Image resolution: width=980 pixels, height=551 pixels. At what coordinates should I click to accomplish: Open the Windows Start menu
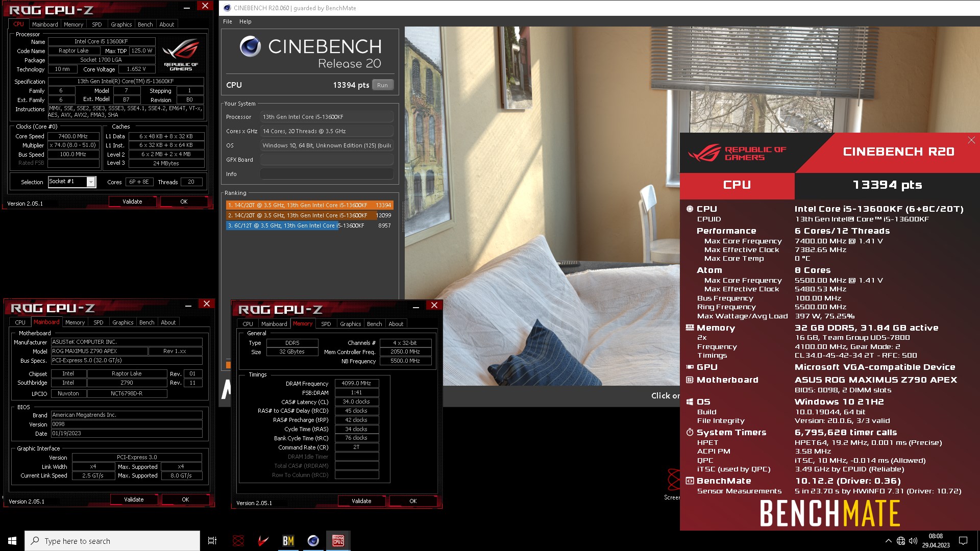12,541
